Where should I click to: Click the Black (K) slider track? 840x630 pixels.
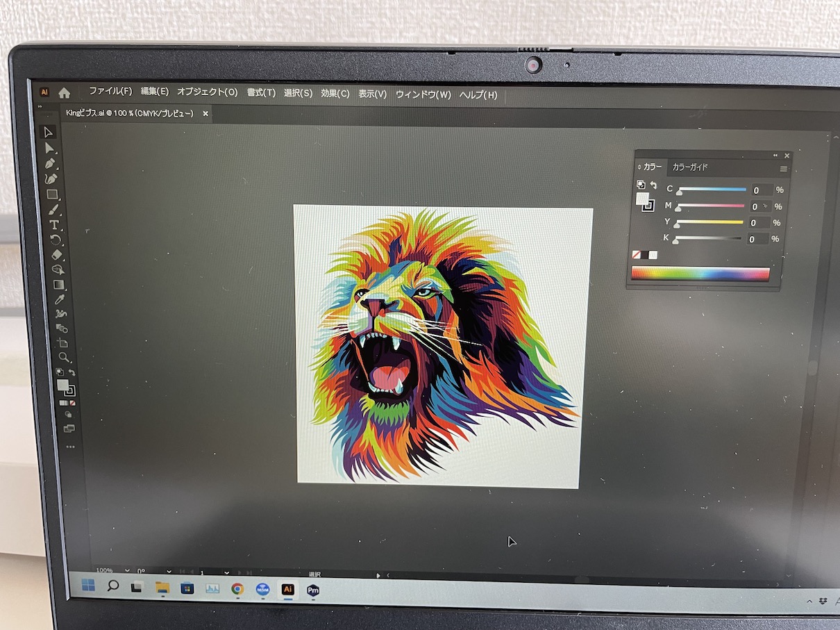pos(707,238)
